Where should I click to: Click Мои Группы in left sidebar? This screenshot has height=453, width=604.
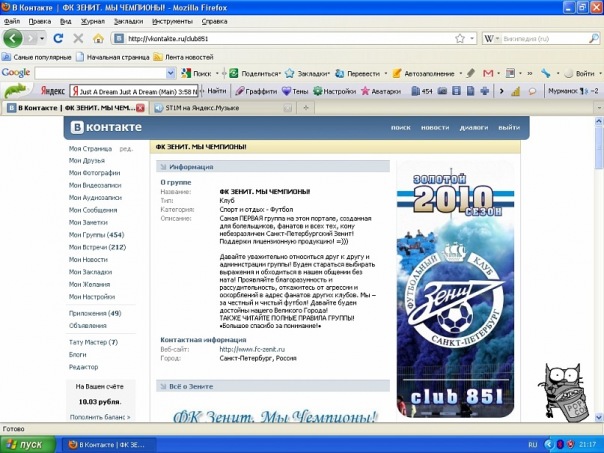tap(88, 234)
